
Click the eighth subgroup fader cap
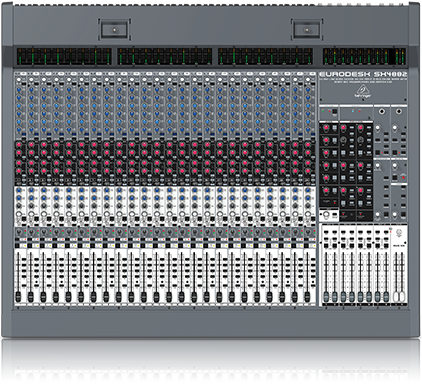point(386,296)
